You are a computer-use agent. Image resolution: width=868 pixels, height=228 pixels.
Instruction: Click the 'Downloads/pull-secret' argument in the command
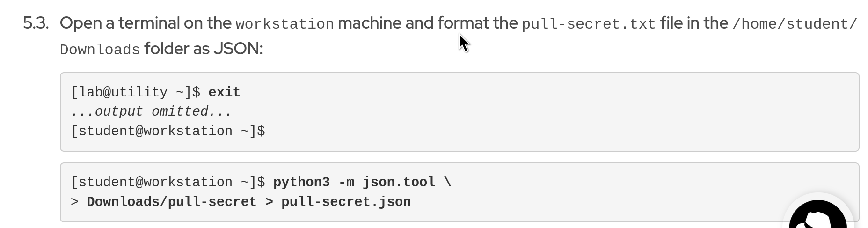tap(171, 202)
